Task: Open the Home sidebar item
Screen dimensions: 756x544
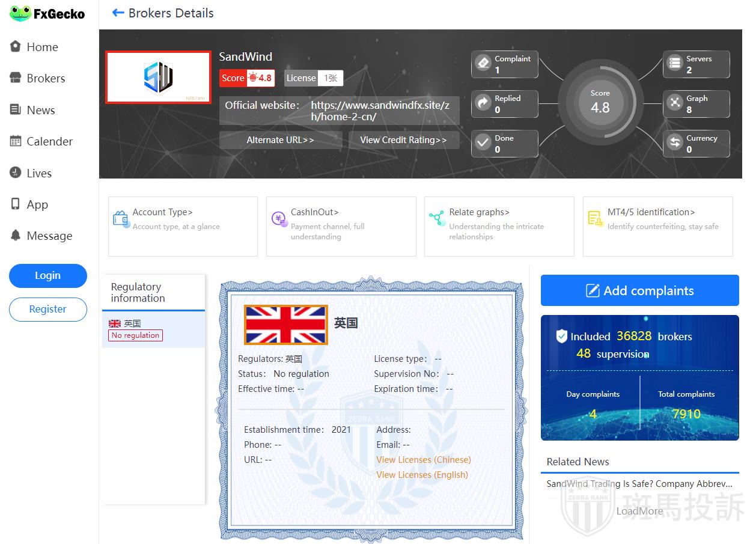Action: tap(42, 47)
